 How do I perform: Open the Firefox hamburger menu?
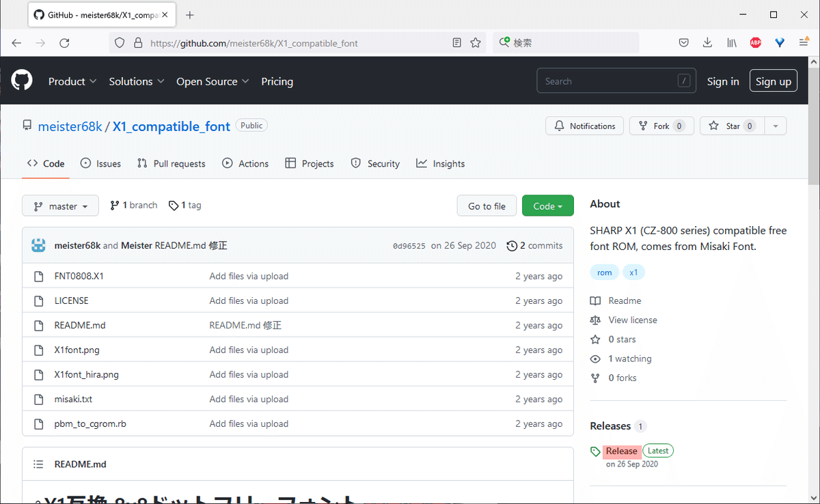coord(804,42)
